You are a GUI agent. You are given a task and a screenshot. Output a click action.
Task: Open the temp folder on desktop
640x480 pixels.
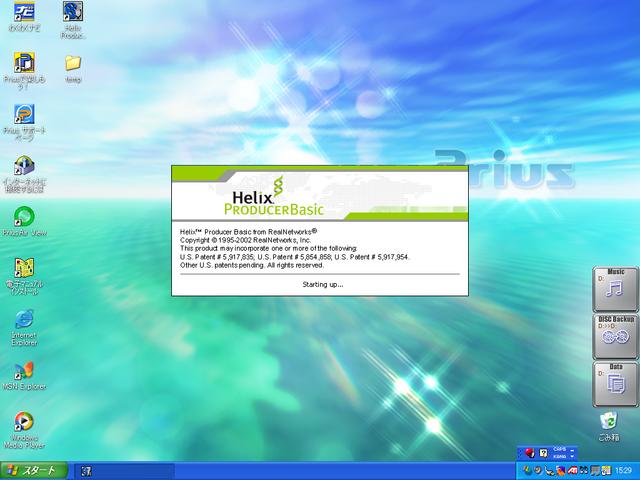(72, 64)
